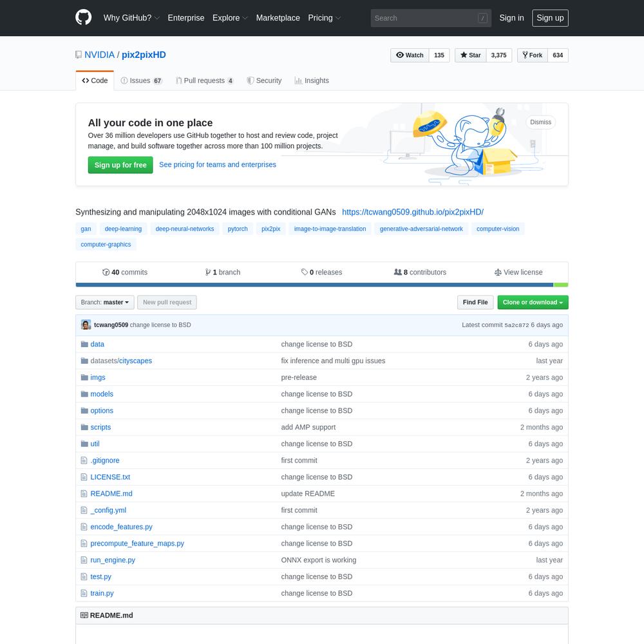The image size is (644, 644).
Task: Open the Branch: master dropdown
Action: (x=105, y=302)
